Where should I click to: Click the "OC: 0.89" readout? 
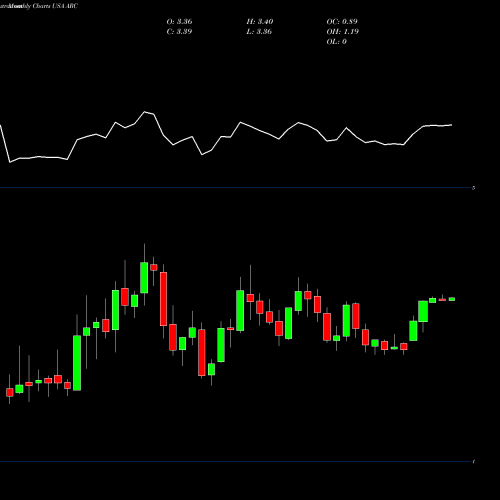tap(342, 22)
